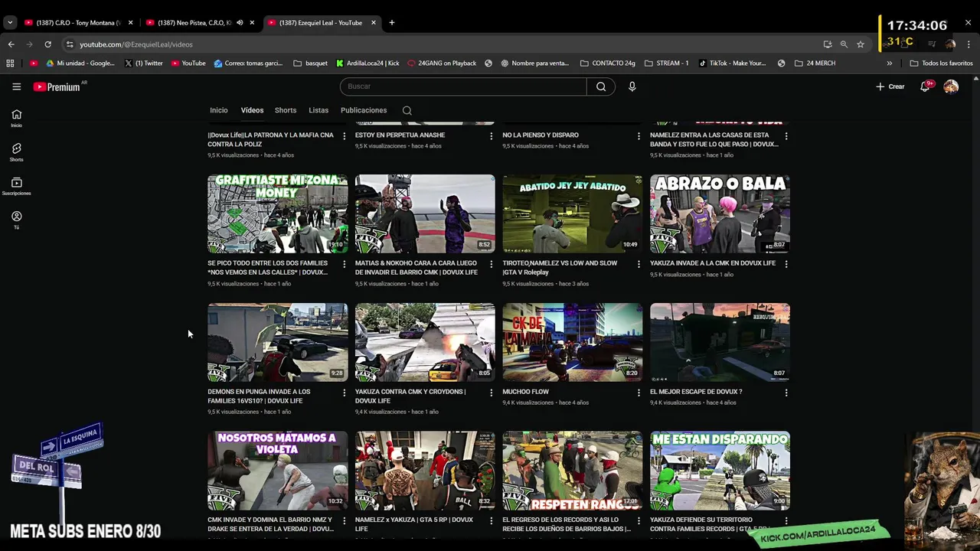Click the search magnifier button
The image size is (980, 551).
click(x=601, y=86)
